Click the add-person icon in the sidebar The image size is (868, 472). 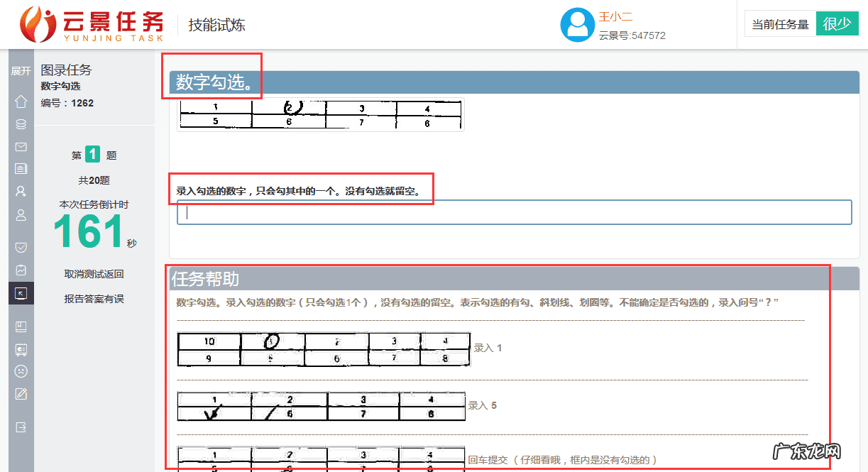coord(21,192)
